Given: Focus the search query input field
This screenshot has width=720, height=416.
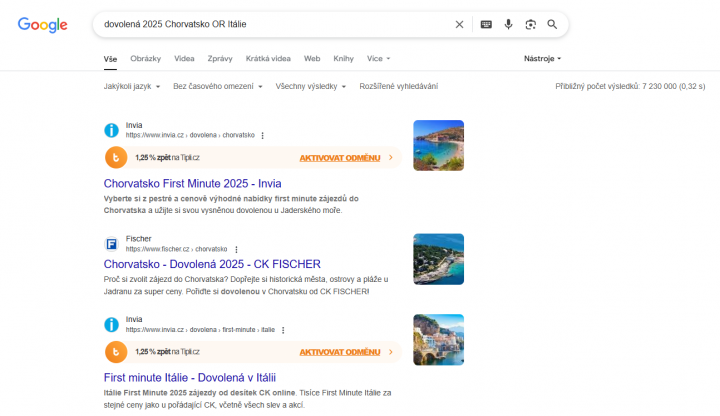Looking at the screenshot, I should pyautogui.click(x=276, y=24).
